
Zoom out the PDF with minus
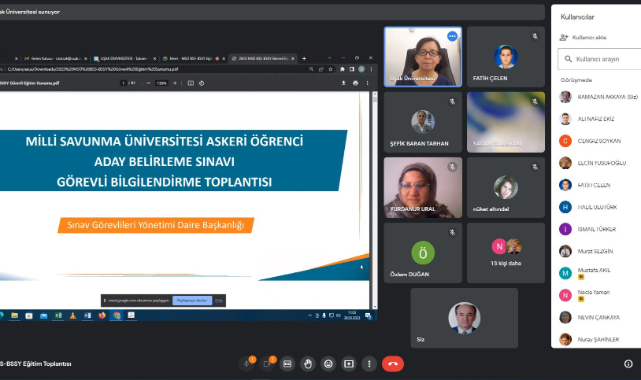pos(148,83)
